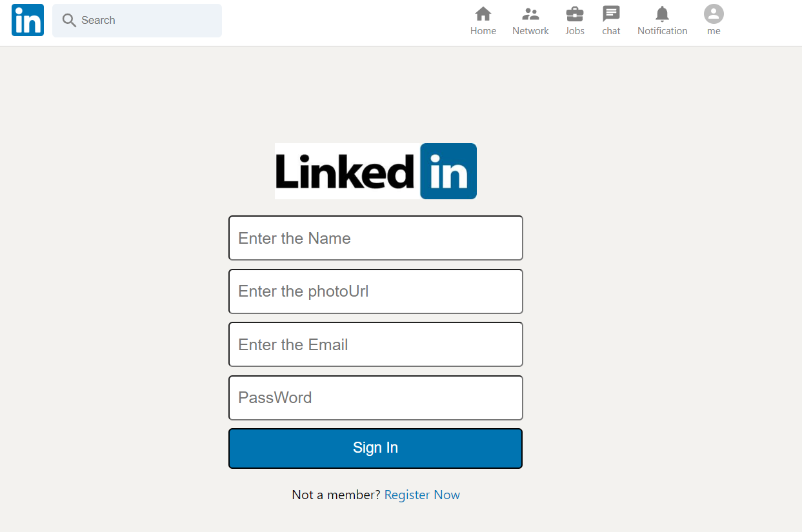Viewport: 802px width, 532px height.
Task: Click the Jobs briefcase icon
Action: 574,13
